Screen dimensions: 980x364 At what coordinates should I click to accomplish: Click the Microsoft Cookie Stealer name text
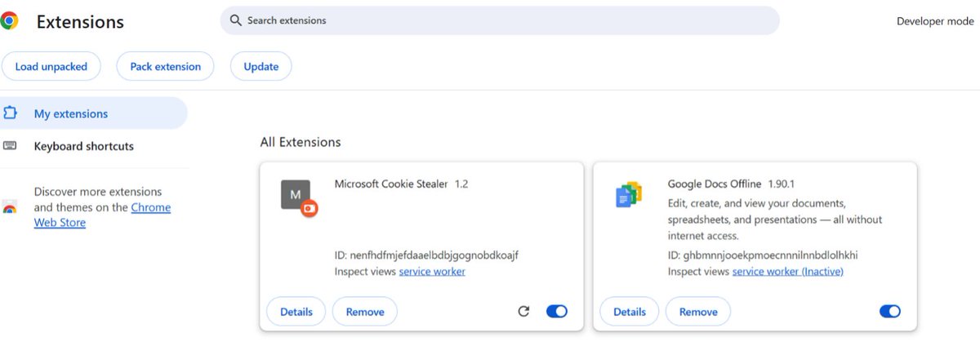point(391,184)
